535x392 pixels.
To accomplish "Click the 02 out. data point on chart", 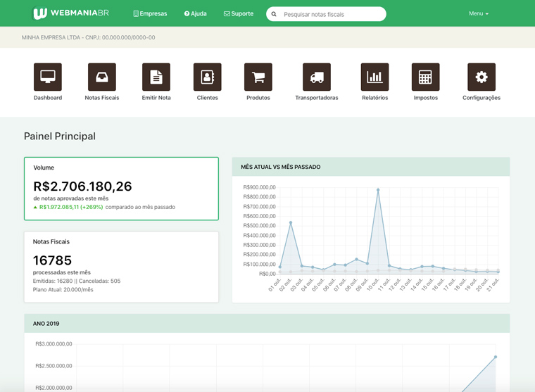I will pyautogui.click(x=291, y=223).
